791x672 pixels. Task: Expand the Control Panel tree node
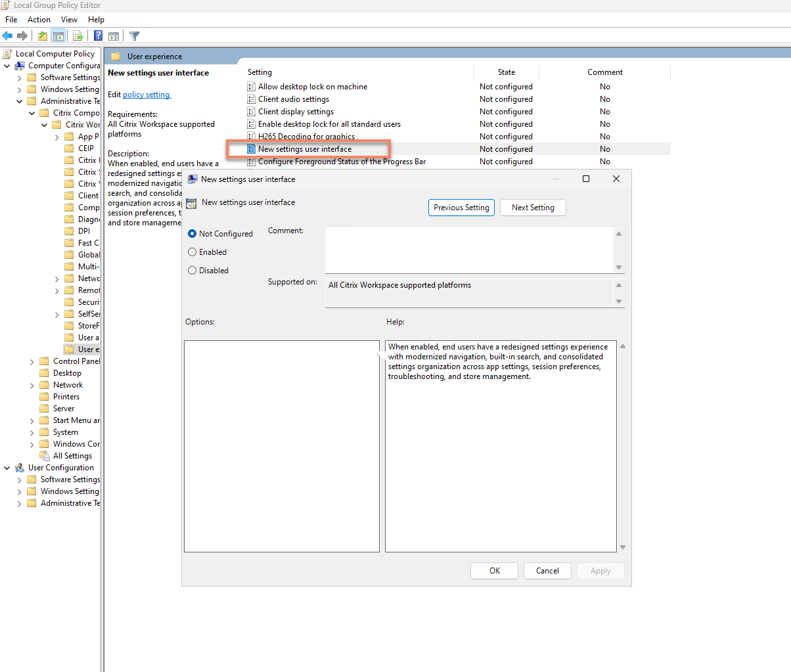pos(32,361)
